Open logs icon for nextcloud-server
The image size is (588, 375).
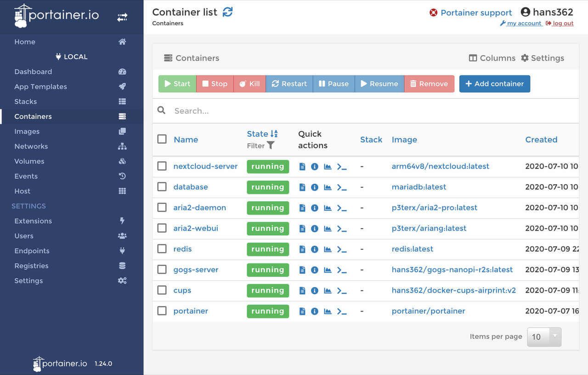pos(302,167)
